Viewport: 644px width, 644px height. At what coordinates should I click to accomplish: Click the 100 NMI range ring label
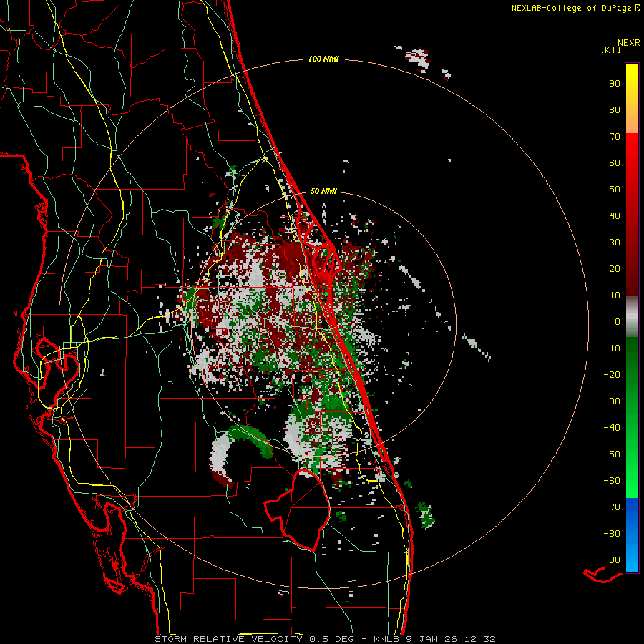(x=323, y=59)
